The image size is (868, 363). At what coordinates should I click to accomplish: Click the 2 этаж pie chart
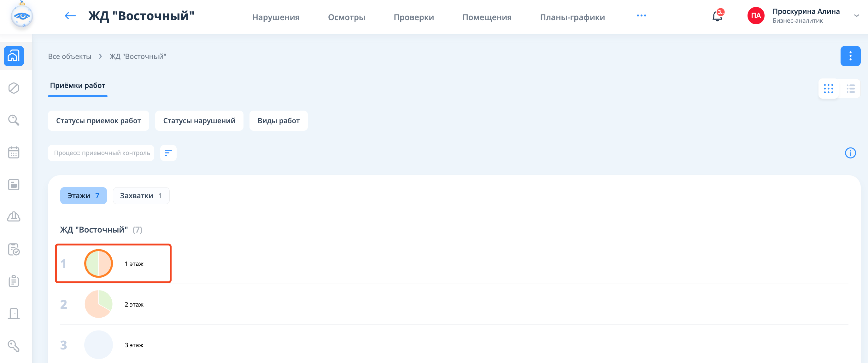98,304
